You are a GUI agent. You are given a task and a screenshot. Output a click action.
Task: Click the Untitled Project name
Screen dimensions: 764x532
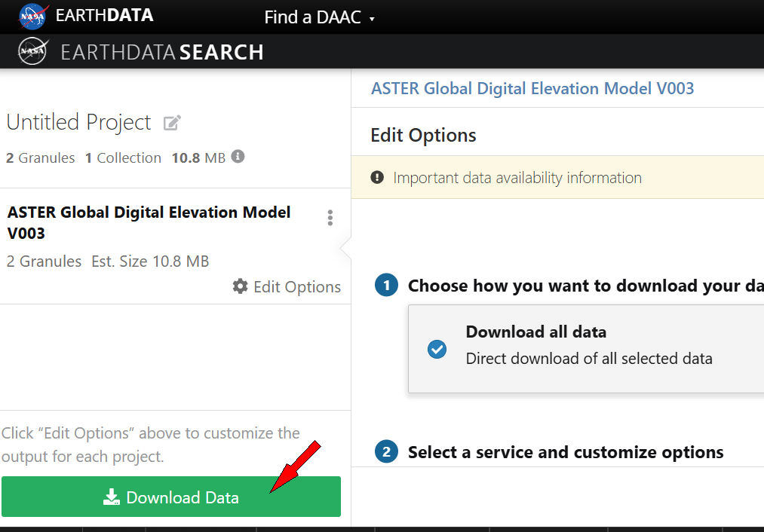[x=79, y=122]
